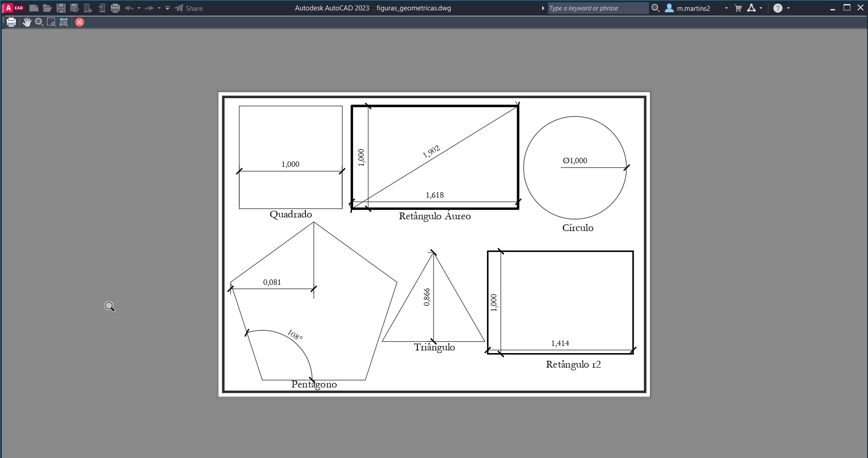
Task: Select the Pan hand tool
Action: click(27, 22)
